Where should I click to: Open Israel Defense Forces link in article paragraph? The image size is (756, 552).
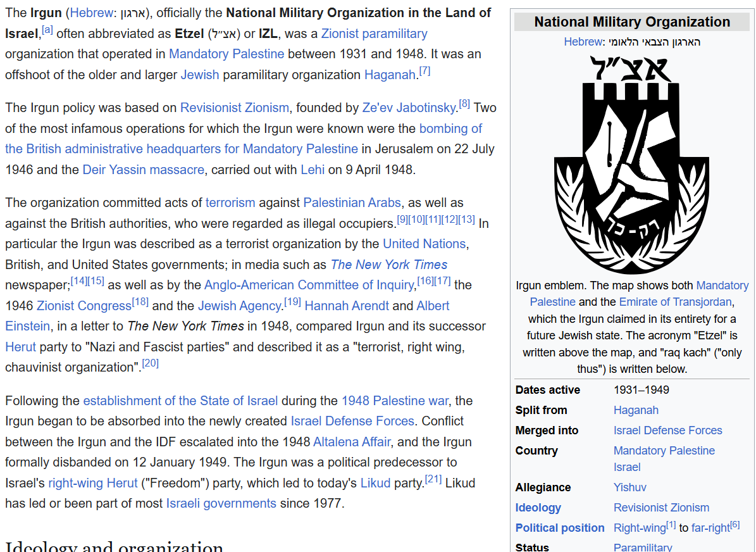[x=352, y=421]
